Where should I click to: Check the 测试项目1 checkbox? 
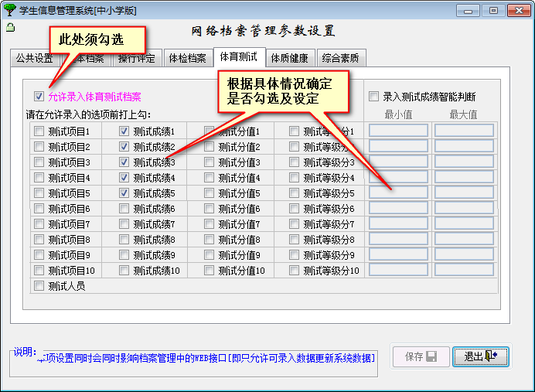click(39, 131)
